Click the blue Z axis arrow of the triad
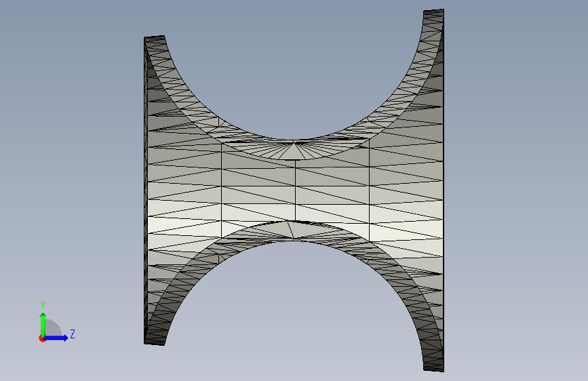The width and height of the screenshot is (588, 381). pos(56,338)
